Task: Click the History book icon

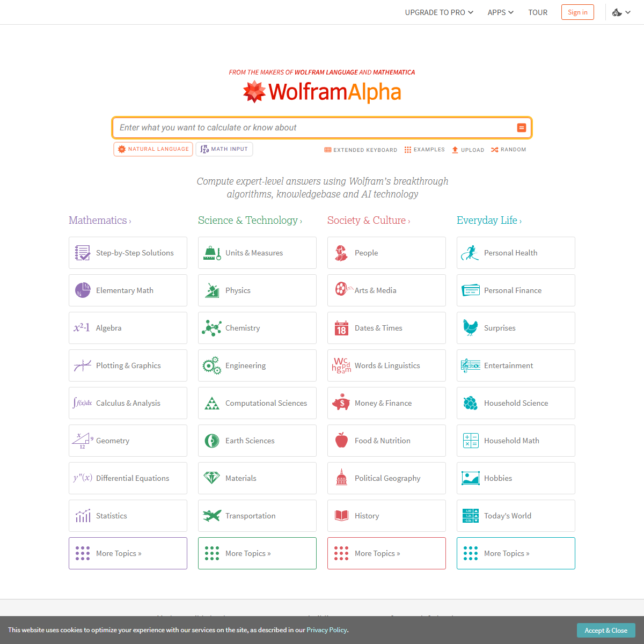Action: [x=341, y=516]
